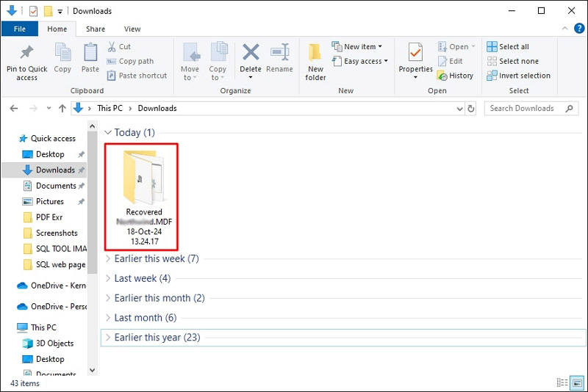Select the Cut scissors command
Viewport: 588px width, 392px height.
point(119,47)
